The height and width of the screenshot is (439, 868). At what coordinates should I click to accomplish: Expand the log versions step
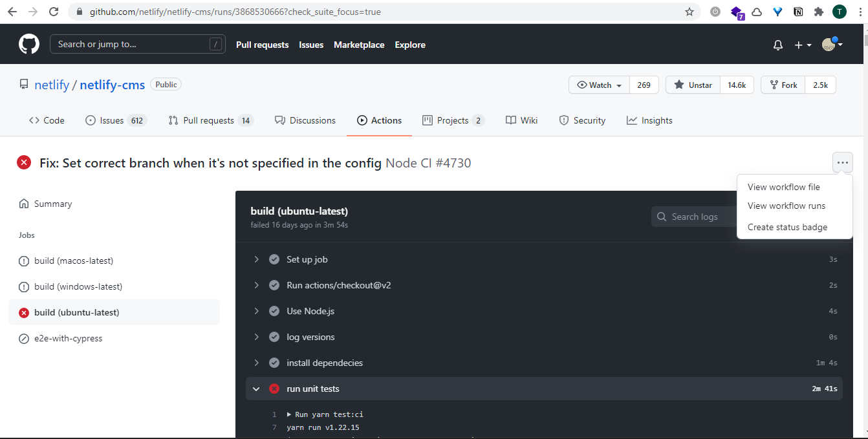point(544,337)
